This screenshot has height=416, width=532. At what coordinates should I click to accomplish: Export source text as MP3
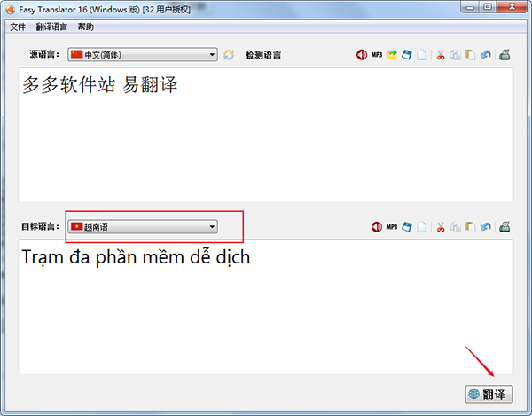[x=377, y=55]
